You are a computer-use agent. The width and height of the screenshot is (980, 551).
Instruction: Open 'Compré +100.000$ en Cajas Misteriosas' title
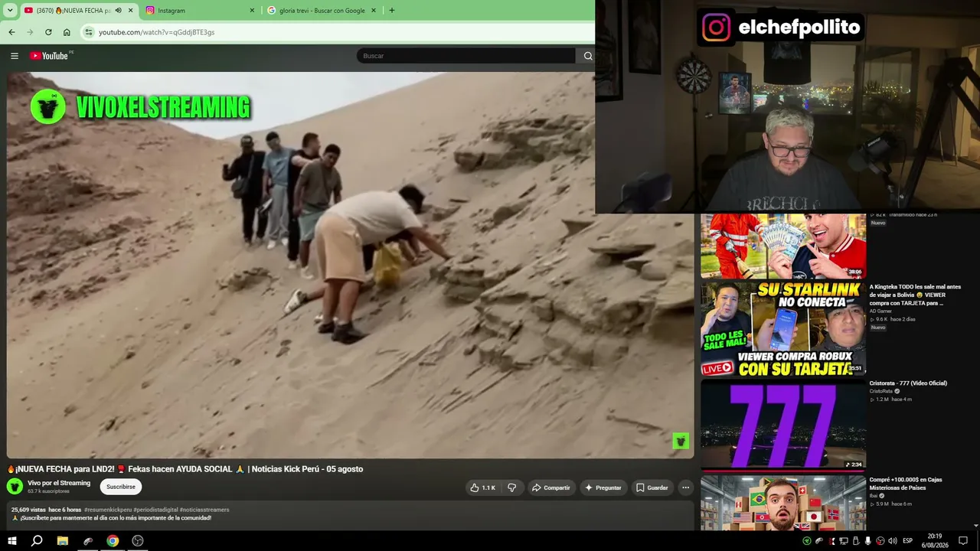[x=906, y=484]
